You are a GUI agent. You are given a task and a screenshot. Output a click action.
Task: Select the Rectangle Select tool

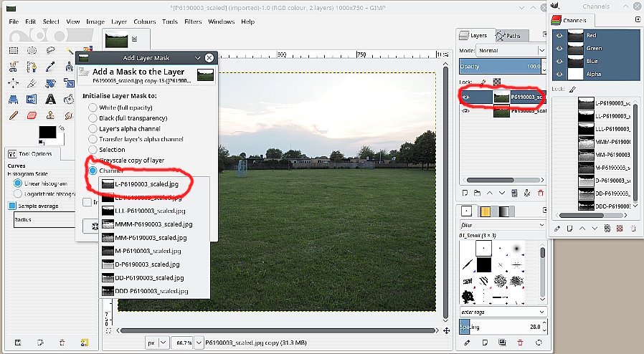13,50
